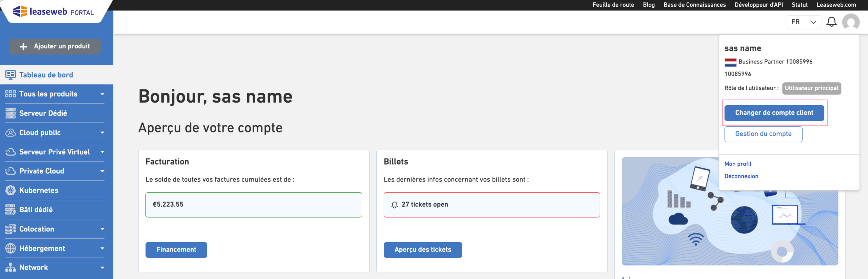Click the Kubernetes wheel icon
The image size is (868, 279).
(x=11, y=190)
